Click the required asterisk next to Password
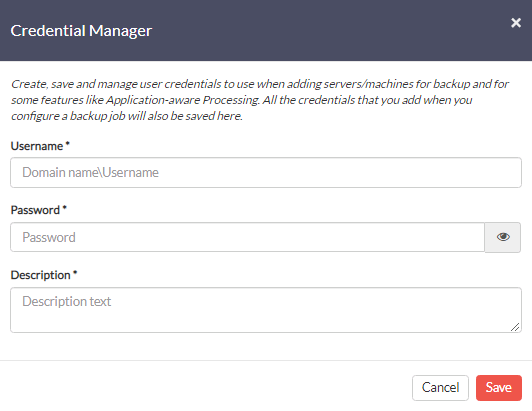The image size is (532, 411). (64, 208)
